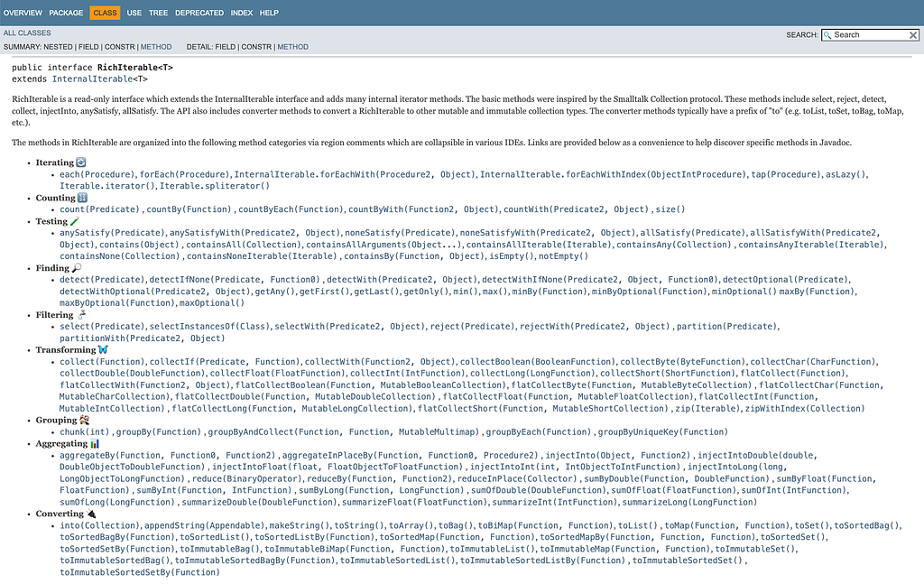Click the magnifier icon beside Finding heading

(x=77, y=268)
